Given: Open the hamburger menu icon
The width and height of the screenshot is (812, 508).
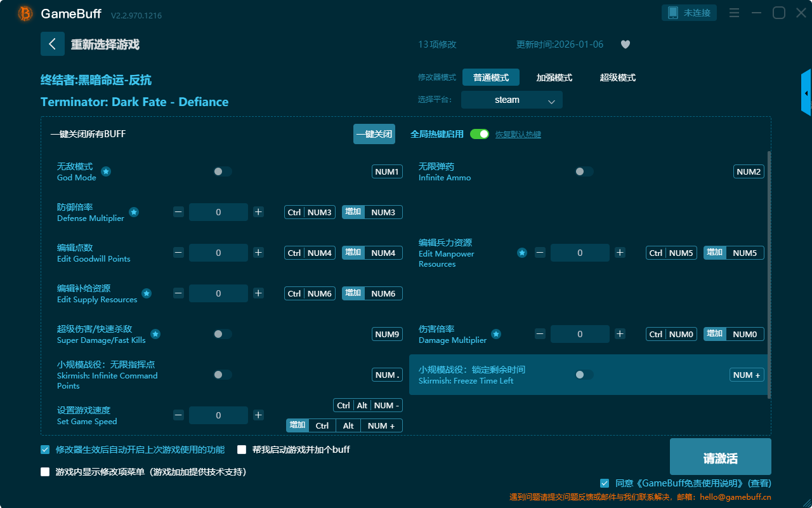Looking at the screenshot, I should 734,13.
